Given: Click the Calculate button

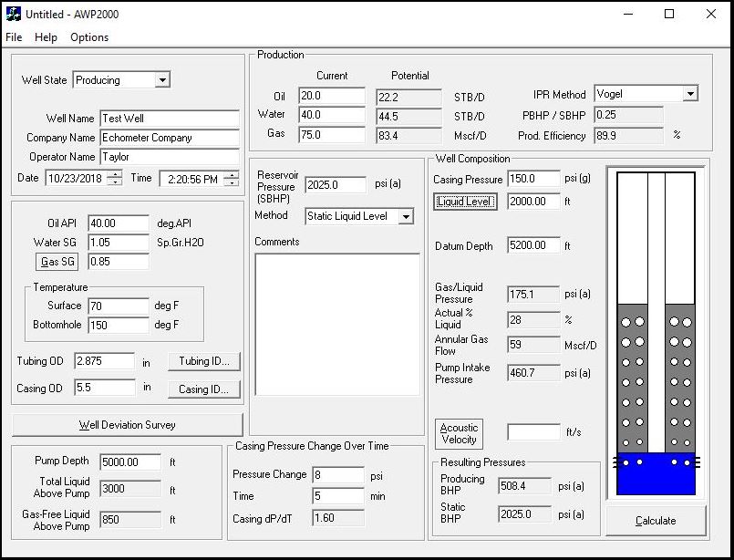Looking at the screenshot, I should click(x=656, y=520).
